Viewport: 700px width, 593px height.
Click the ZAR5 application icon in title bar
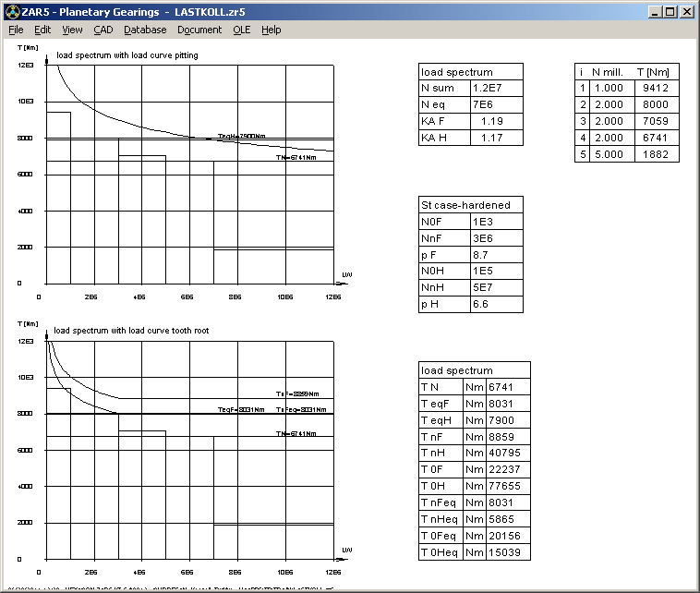12,12
